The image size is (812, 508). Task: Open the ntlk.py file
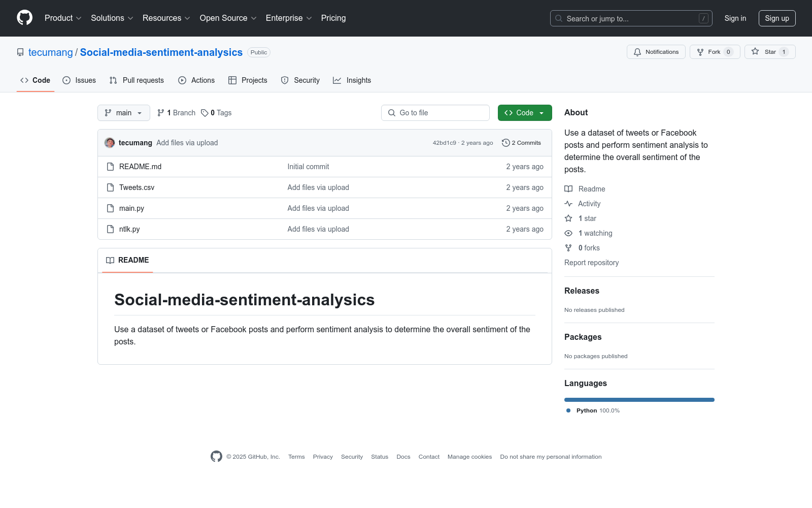(129, 229)
